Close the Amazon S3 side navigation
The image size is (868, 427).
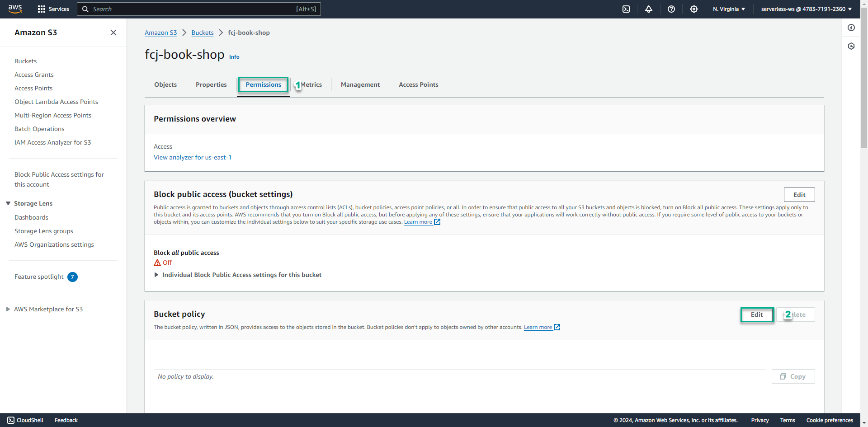coord(113,33)
